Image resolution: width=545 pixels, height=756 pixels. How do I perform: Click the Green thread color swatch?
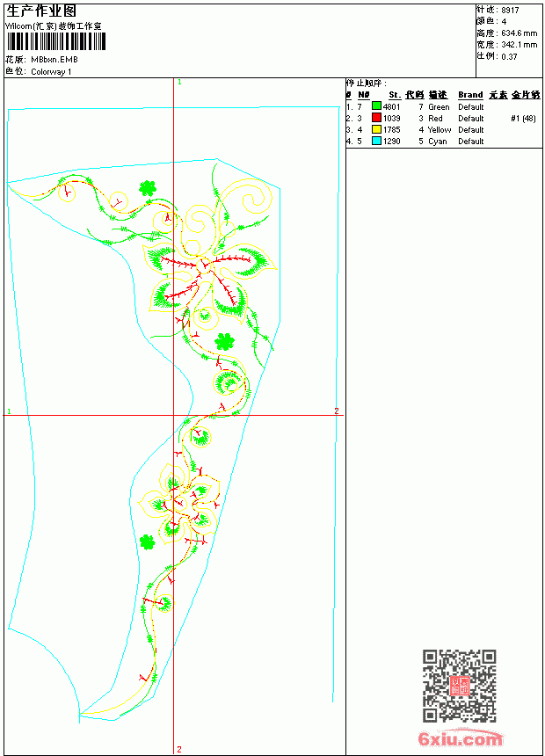[376, 106]
